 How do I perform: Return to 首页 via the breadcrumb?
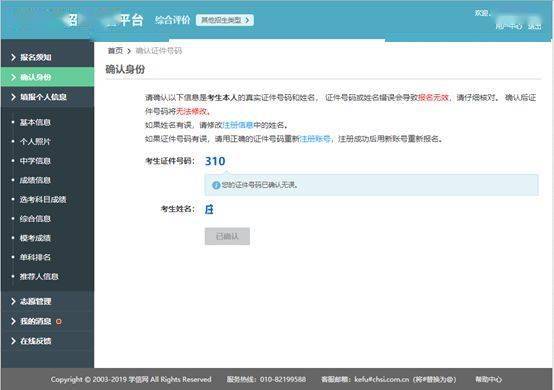(x=115, y=51)
